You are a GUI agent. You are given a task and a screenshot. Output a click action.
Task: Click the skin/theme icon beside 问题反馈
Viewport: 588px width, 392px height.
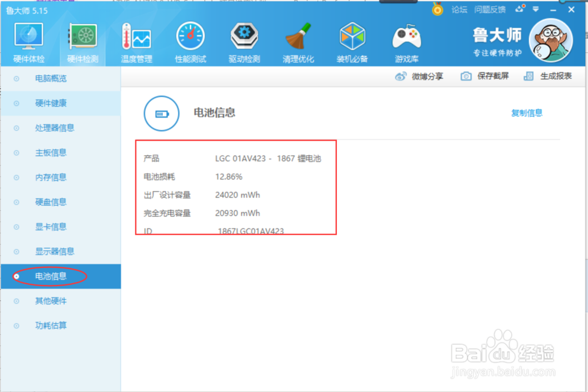tap(520, 9)
